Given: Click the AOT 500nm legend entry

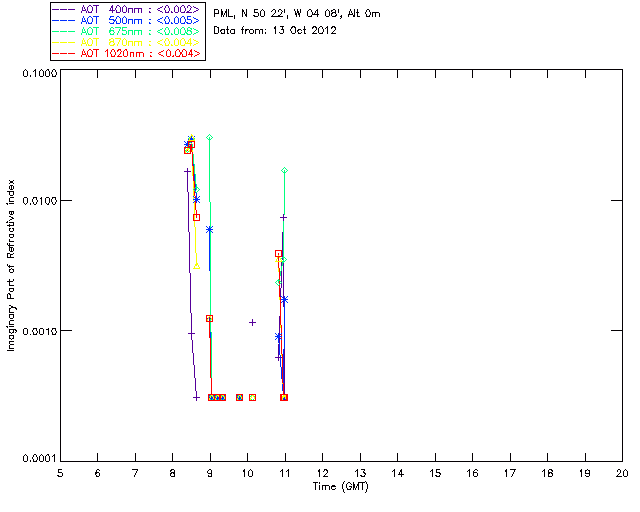Looking at the screenshot, I should [x=127, y=20].
